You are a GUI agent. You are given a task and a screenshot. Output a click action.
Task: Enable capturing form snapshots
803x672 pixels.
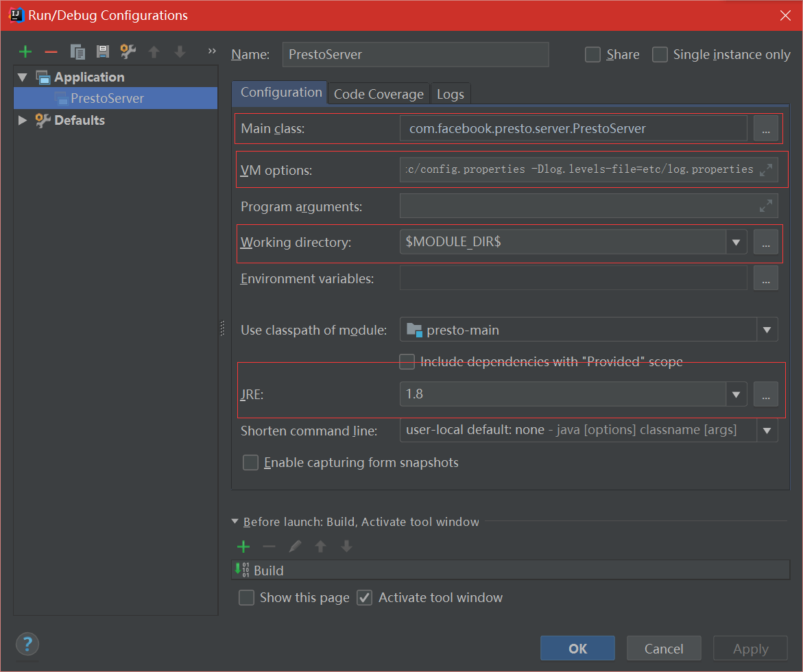click(x=250, y=462)
